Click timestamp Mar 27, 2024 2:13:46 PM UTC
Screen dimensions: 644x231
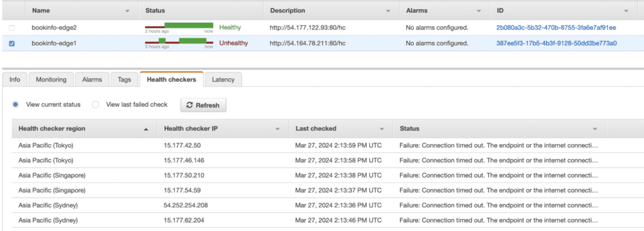click(x=338, y=220)
